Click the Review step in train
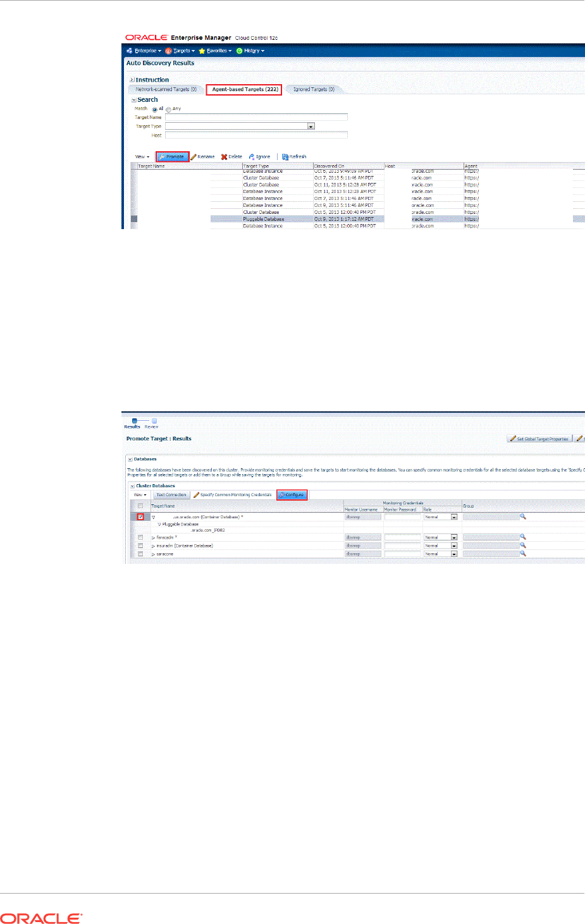 152,423
